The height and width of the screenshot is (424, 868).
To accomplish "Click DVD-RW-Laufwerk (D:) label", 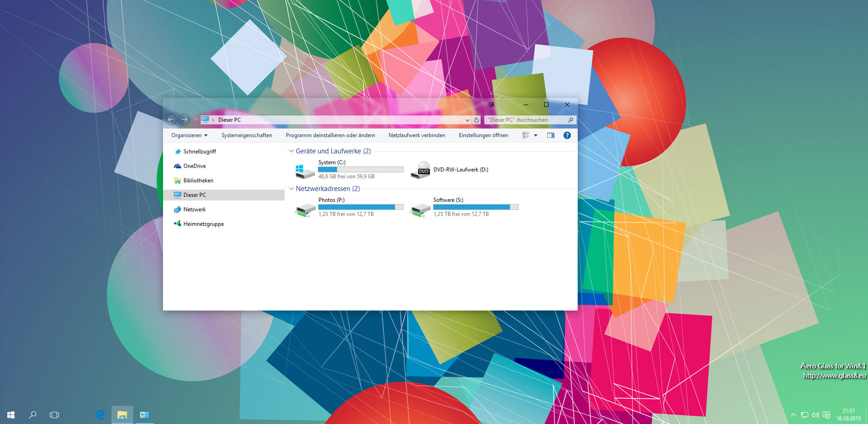I will click(x=461, y=170).
